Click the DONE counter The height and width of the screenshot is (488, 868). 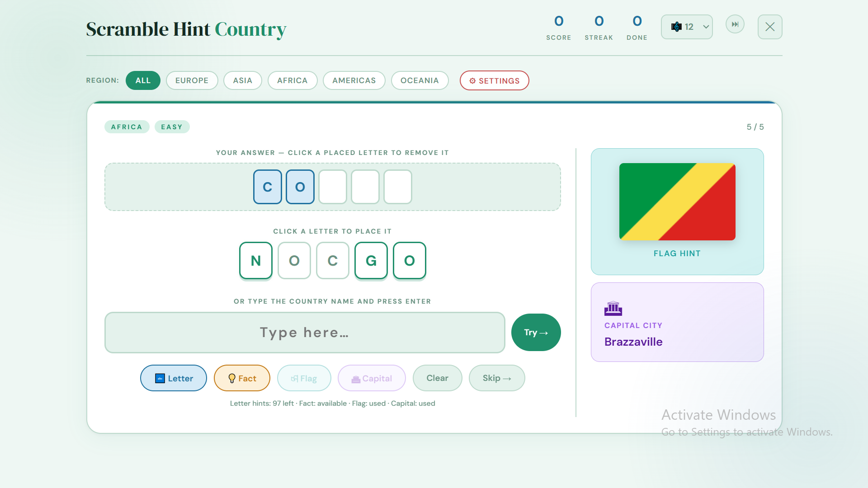tap(637, 27)
